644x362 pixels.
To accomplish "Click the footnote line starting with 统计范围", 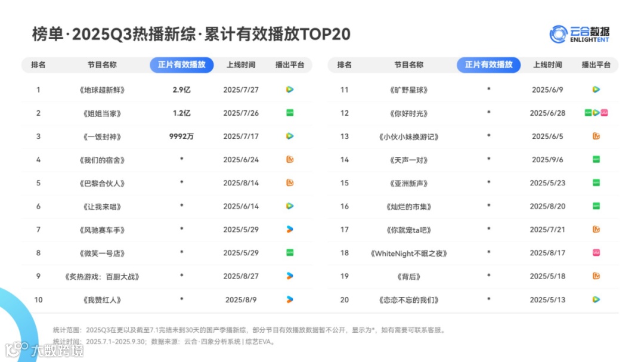I will click(x=250, y=330).
